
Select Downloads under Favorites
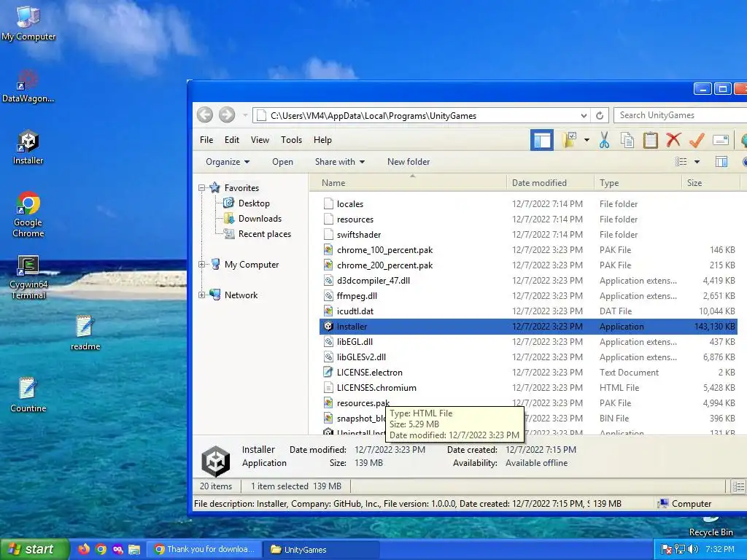[x=260, y=219]
